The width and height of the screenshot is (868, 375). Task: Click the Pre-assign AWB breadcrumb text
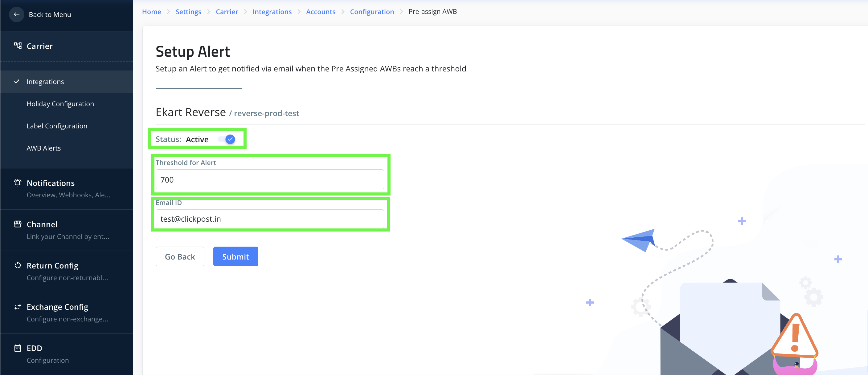click(433, 11)
